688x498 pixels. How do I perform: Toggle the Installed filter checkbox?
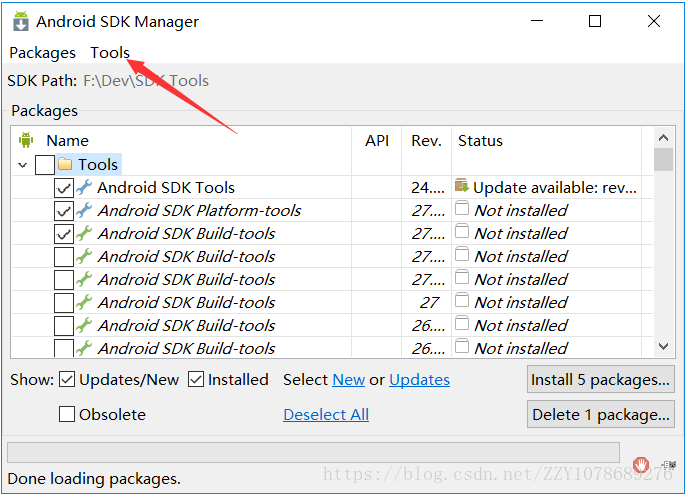coord(196,380)
